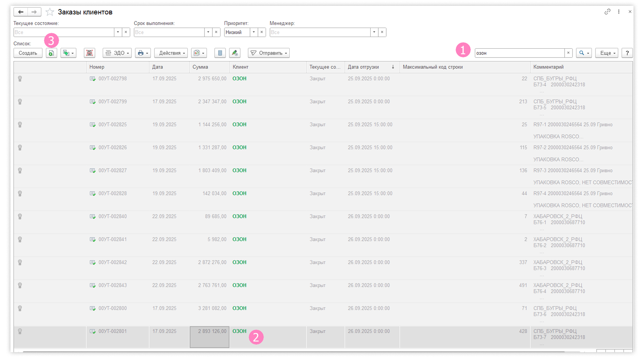Click the edit with clock icon
This screenshot has height=358, width=644.
click(x=234, y=53)
